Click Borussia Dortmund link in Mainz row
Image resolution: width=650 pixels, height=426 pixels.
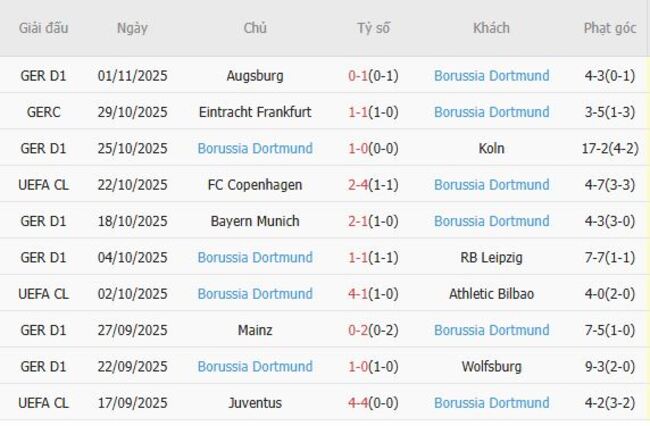[x=491, y=330]
